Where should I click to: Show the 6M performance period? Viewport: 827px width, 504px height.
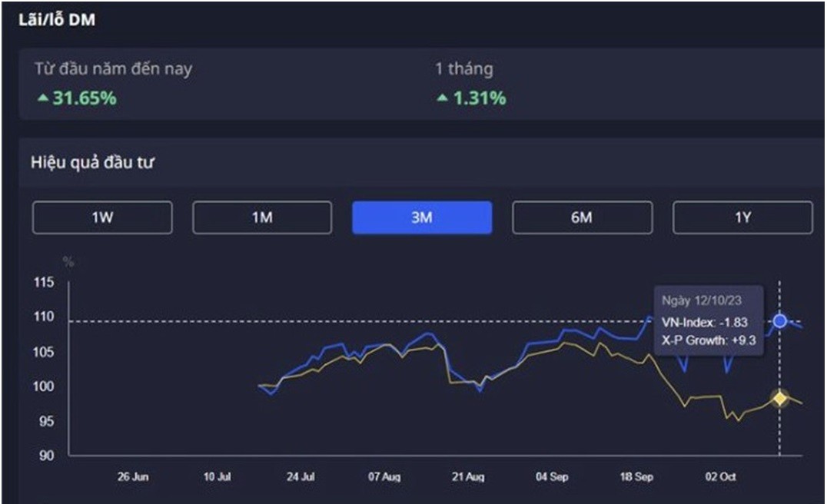coord(582,217)
